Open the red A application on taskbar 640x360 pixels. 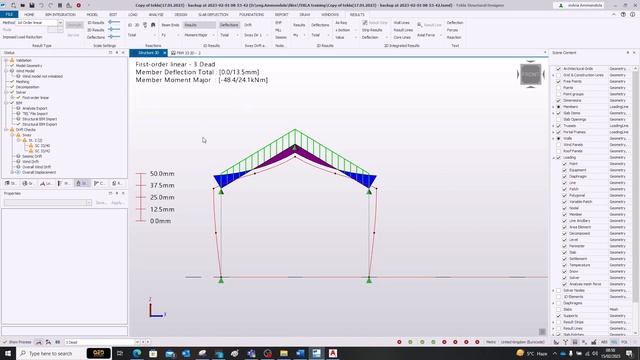[x=333, y=353]
